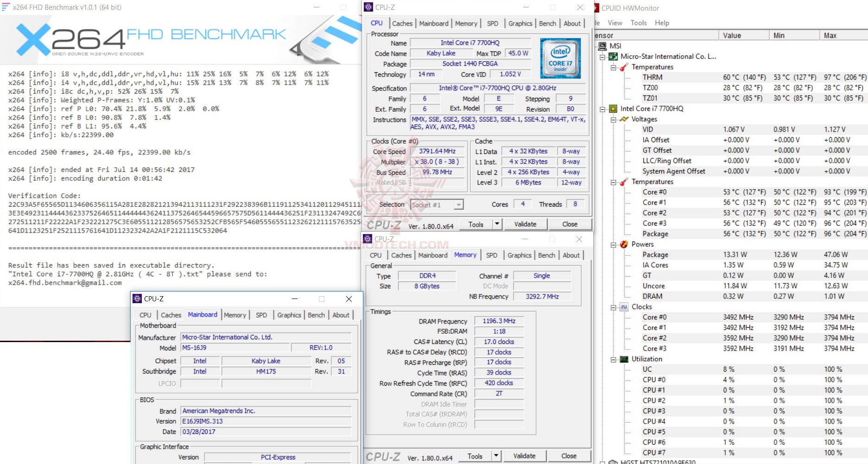Open the View menu in HWMonitor

click(x=615, y=23)
